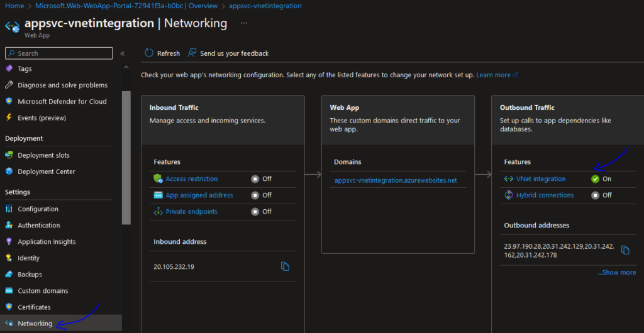
Task: Click the Diagnose and solve problems wrench icon
Action: (9, 85)
